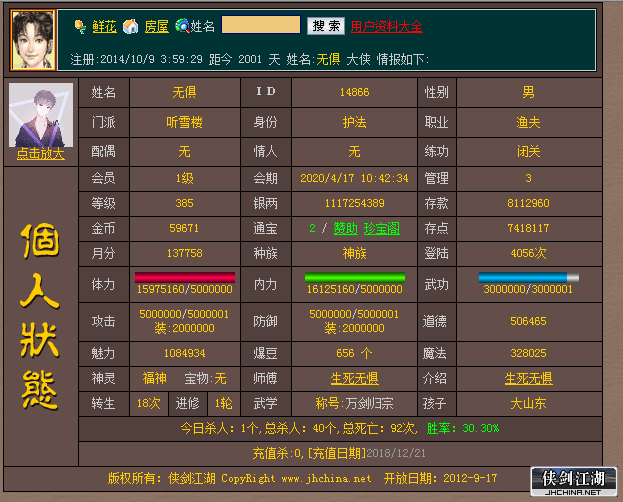This screenshot has width=623, height=502.
Task: Open the 介绍 link 生死无惧
Action: click(528, 378)
